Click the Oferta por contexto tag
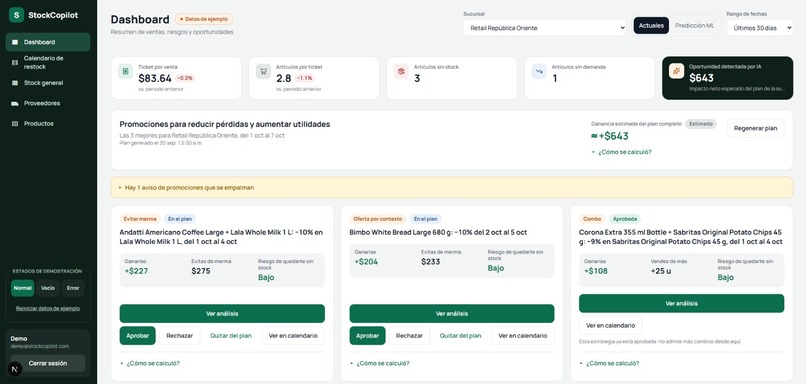The image size is (806, 384). coord(377,219)
